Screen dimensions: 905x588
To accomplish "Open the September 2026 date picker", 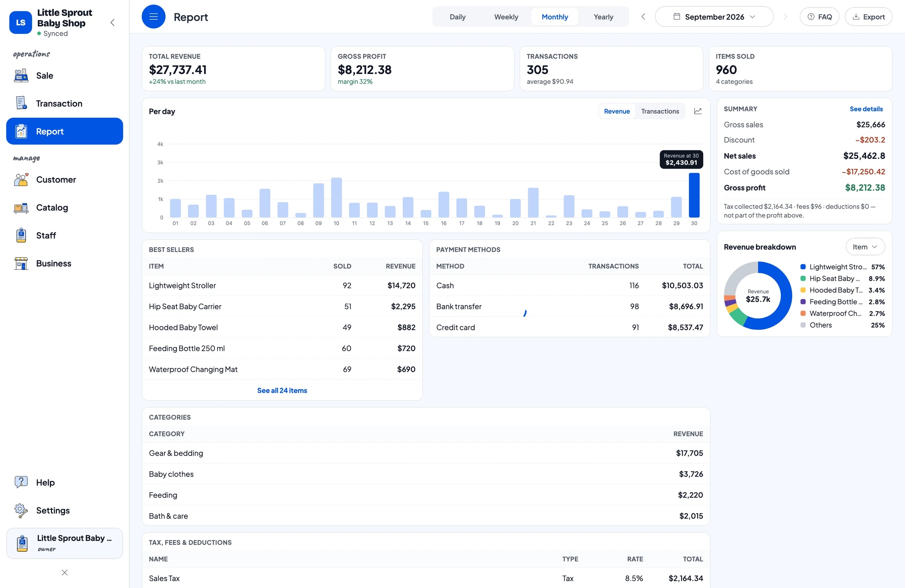I will 714,17.
